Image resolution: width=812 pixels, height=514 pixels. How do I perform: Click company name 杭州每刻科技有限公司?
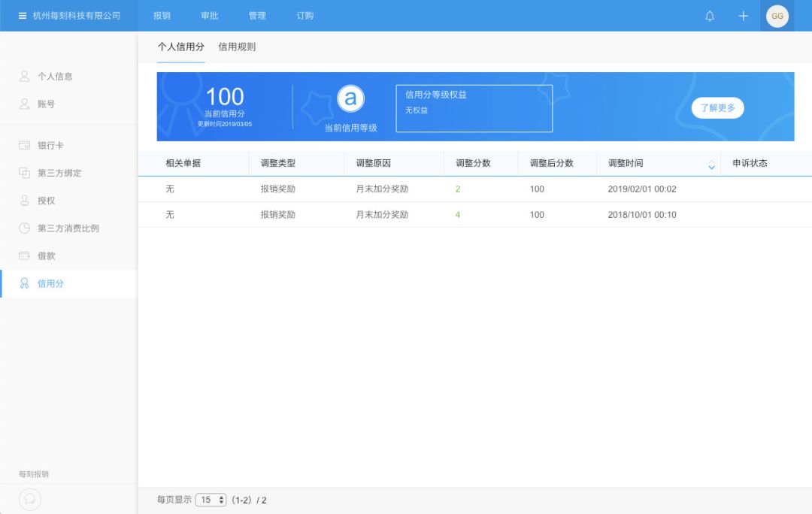pyautogui.click(x=77, y=16)
